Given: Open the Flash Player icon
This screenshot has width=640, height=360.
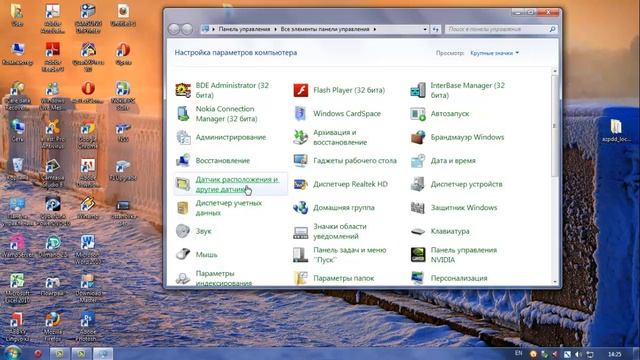Looking at the screenshot, I should (x=301, y=90).
